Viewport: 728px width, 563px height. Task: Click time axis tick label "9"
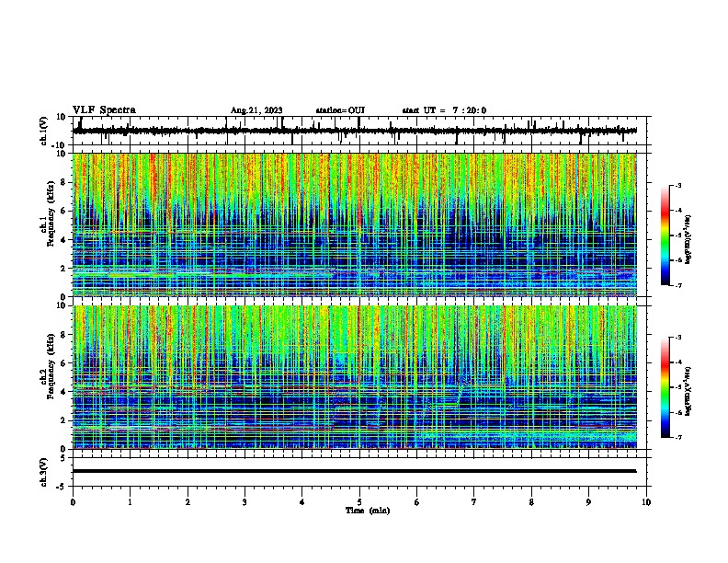[588, 502]
